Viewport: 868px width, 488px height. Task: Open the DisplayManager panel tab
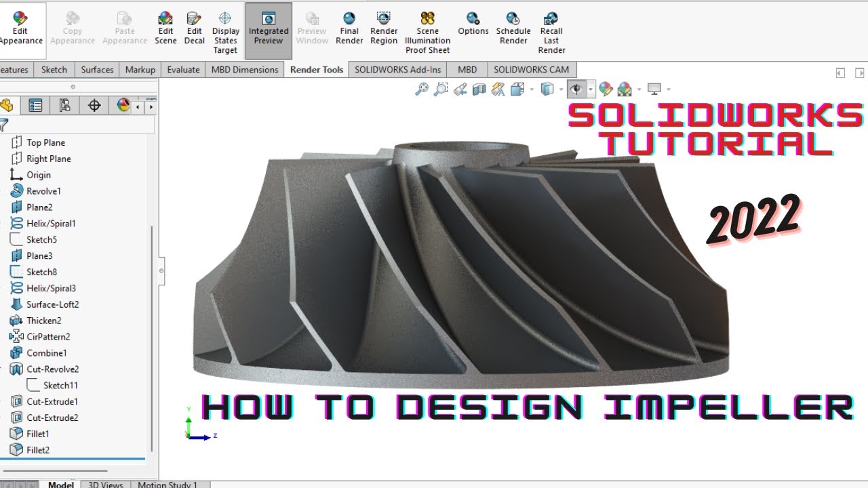coord(123,105)
